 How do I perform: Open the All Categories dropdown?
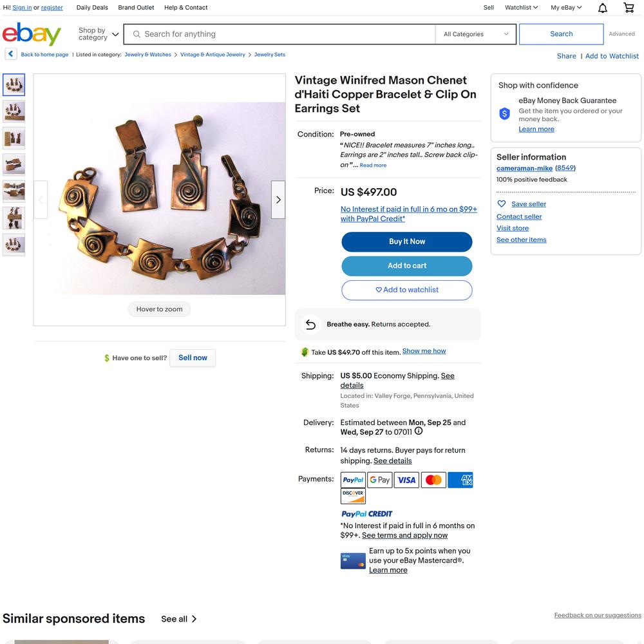point(476,34)
